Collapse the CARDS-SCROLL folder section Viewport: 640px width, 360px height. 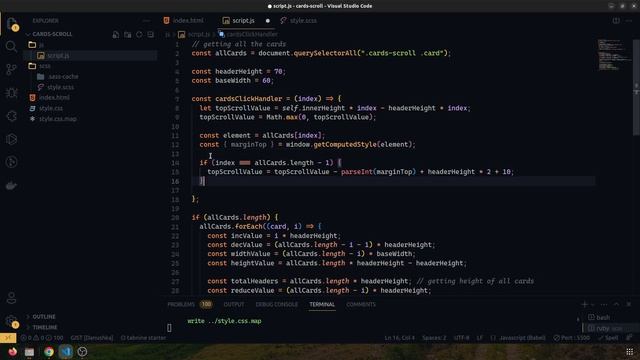(49, 34)
